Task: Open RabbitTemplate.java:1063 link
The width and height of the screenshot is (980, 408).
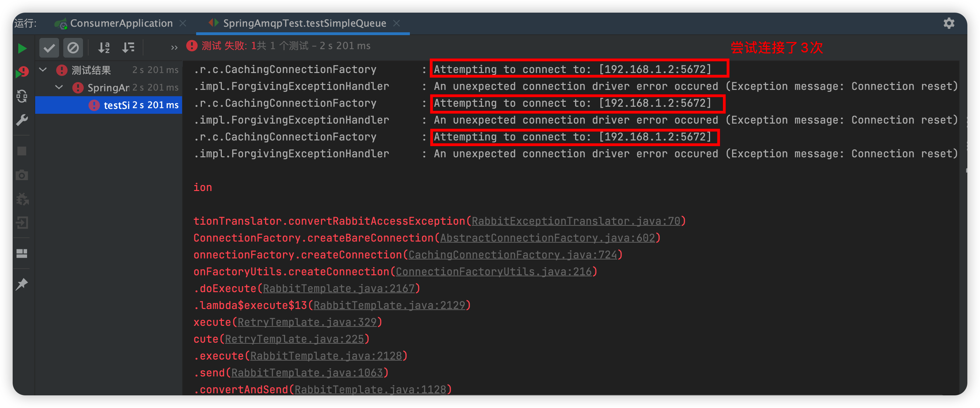Action: point(307,373)
